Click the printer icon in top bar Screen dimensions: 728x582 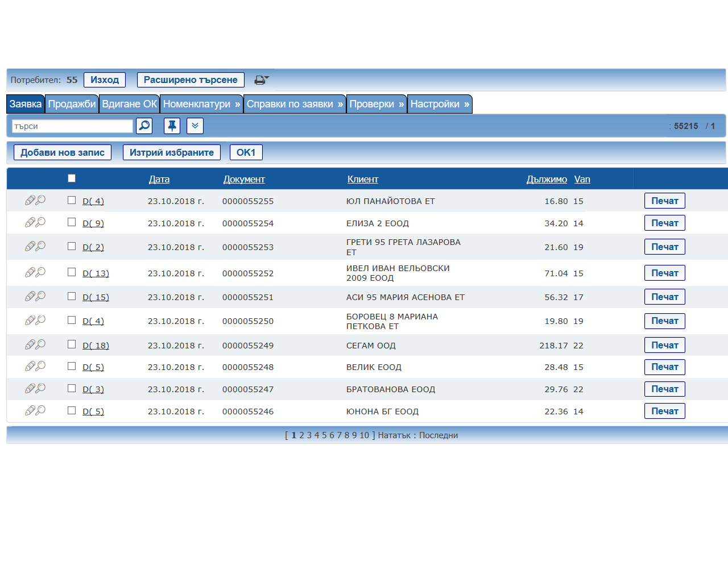point(260,80)
